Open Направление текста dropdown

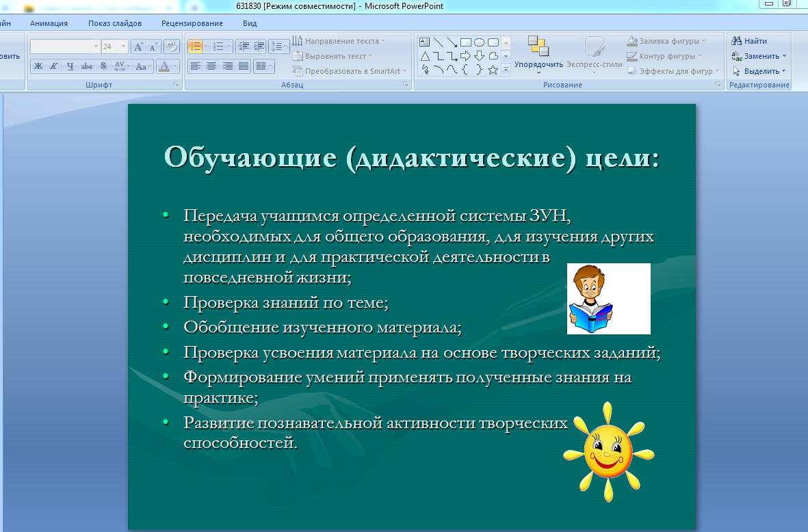tap(339, 41)
